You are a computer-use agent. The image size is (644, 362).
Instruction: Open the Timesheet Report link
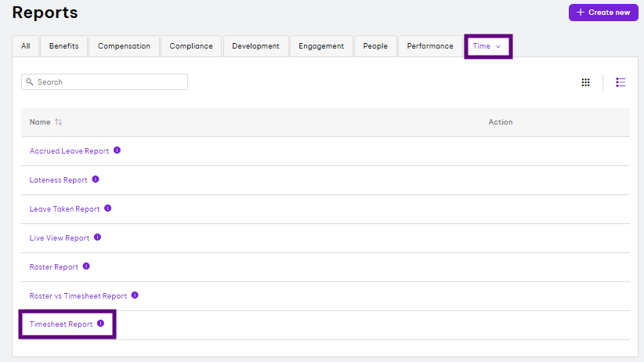tap(61, 324)
